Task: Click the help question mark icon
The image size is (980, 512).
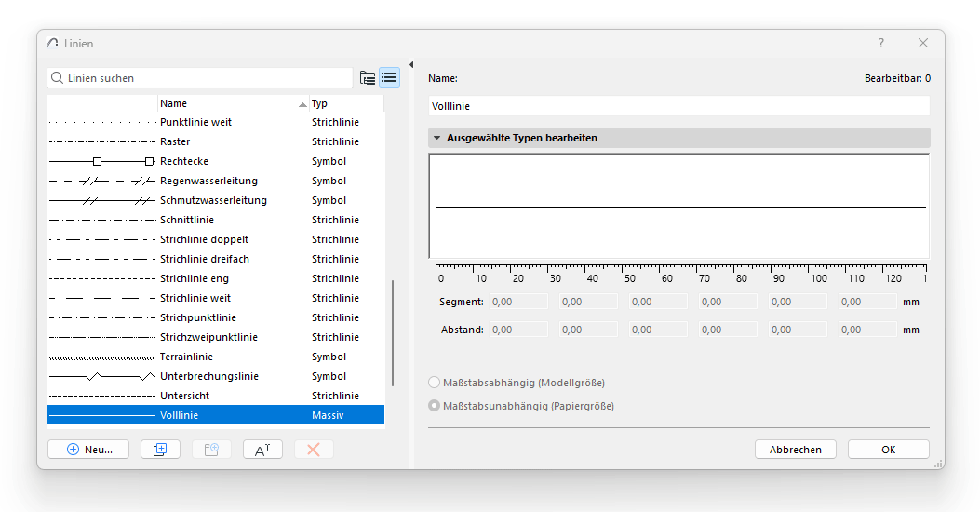Action: [881, 44]
